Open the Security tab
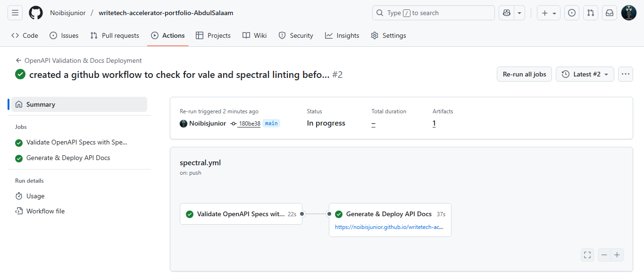The width and height of the screenshot is (644, 279). tap(296, 35)
